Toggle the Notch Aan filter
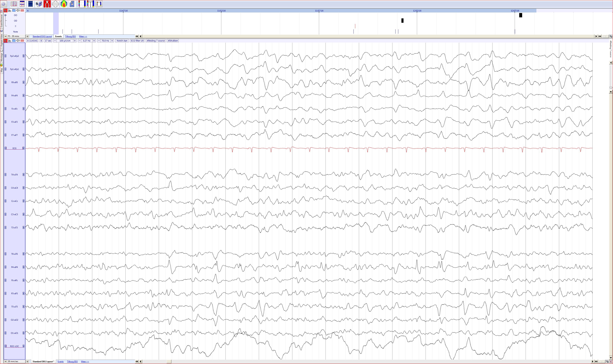 pyautogui.click(x=122, y=41)
